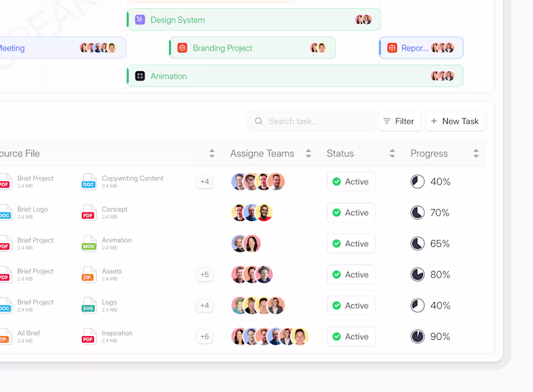This screenshot has width=533, height=392.
Task: Select the orange Branding Project target icon
Action: click(x=183, y=48)
